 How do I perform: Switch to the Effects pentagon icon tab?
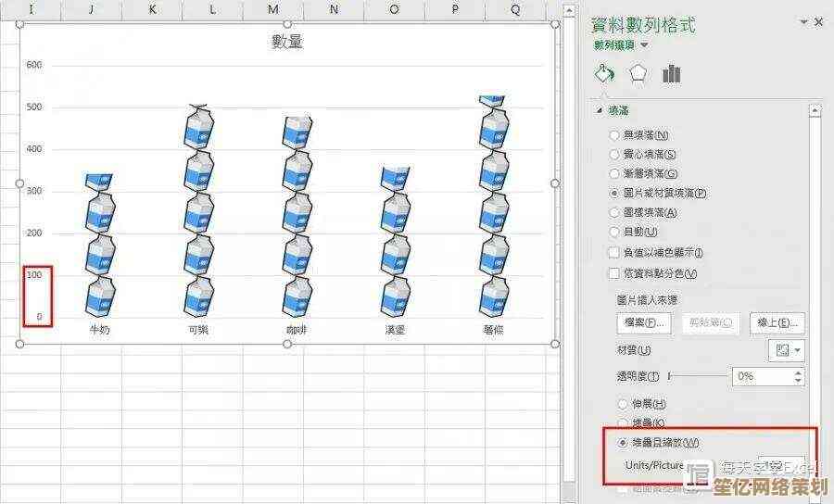point(638,74)
